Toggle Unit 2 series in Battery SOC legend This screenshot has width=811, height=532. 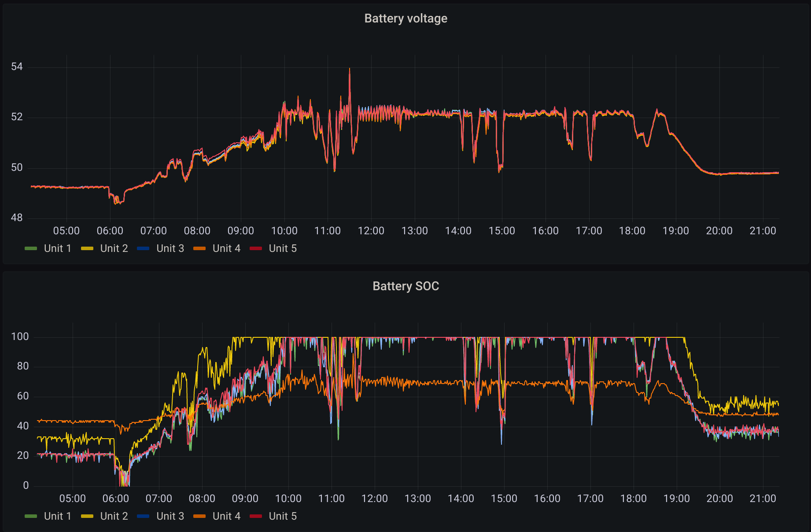click(114, 516)
